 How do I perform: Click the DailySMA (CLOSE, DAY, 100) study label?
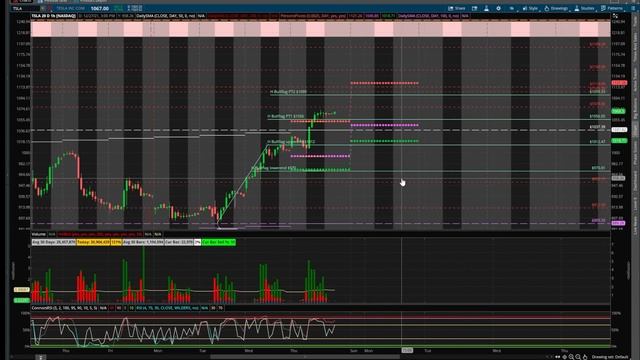tap(429, 16)
